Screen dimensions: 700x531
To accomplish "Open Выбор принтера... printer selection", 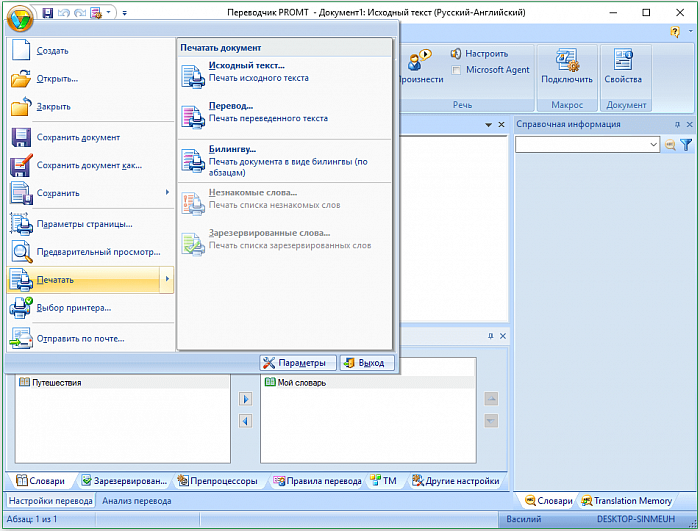I will tap(91, 308).
